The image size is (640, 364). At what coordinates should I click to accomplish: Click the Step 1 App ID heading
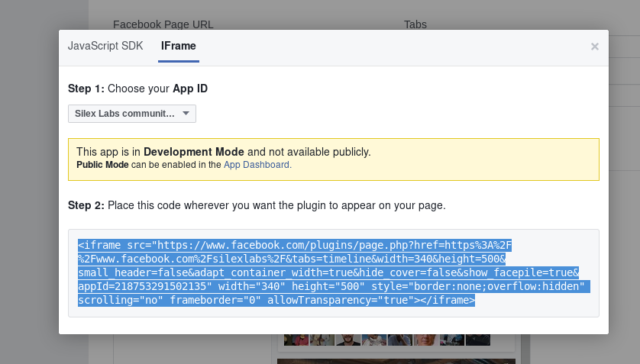point(137,89)
